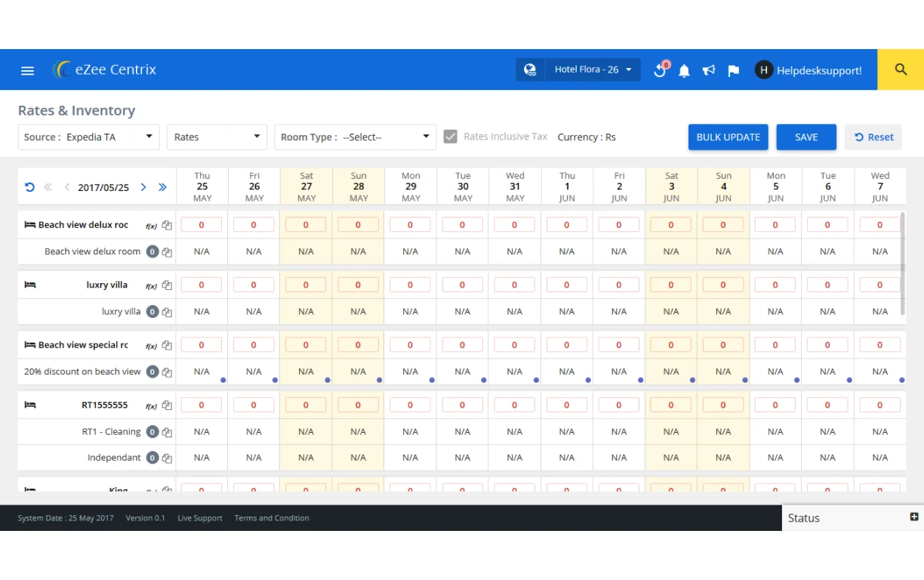Click the SAVE button
Screen dimensions: 924x580
tap(806, 137)
